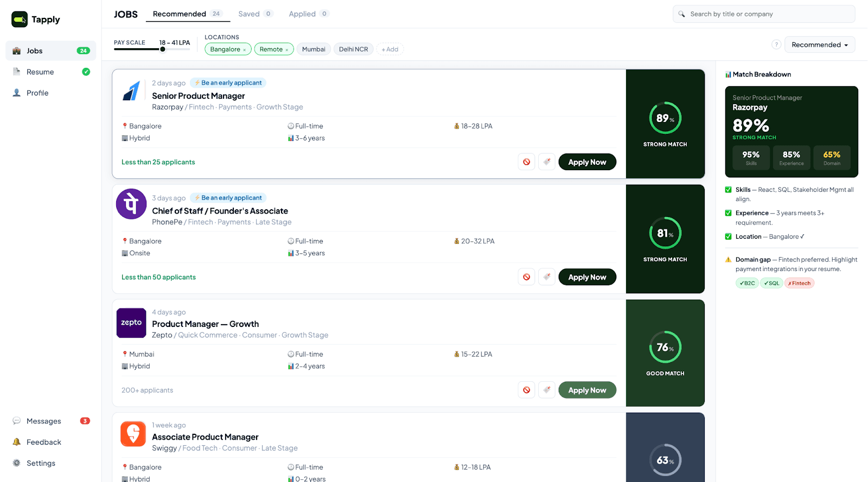The image size is (868, 482).
Task: Click the Experience green checkbox icon
Action: tap(728, 213)
